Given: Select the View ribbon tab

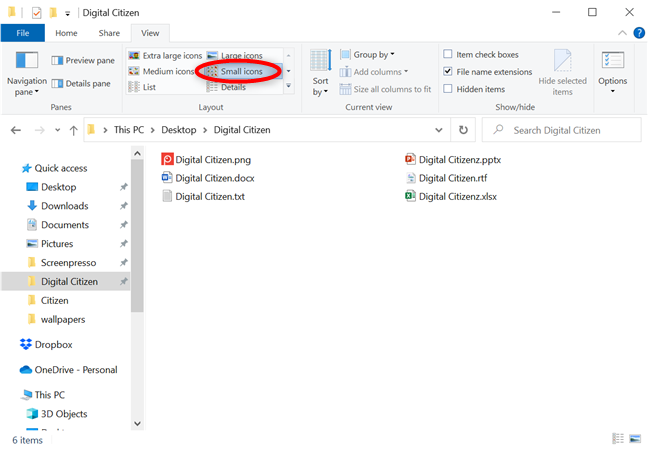Looking at the screenshot, I should click(150, 33).
